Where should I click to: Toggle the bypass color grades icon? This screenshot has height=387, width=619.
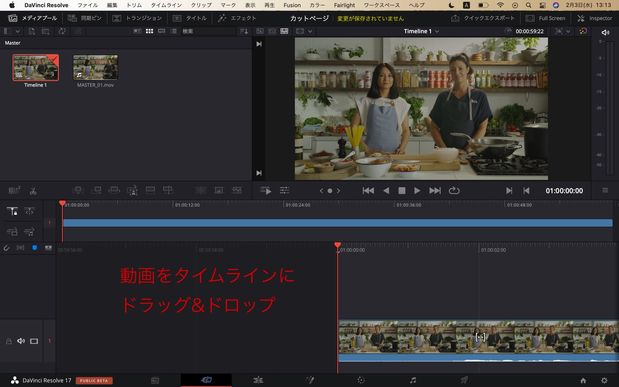point(583,31)
